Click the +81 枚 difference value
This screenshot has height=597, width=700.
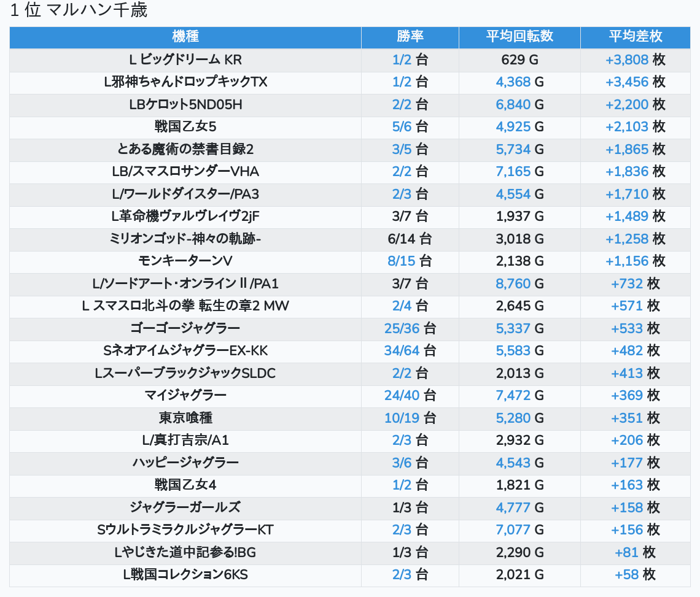click(636, 552)
